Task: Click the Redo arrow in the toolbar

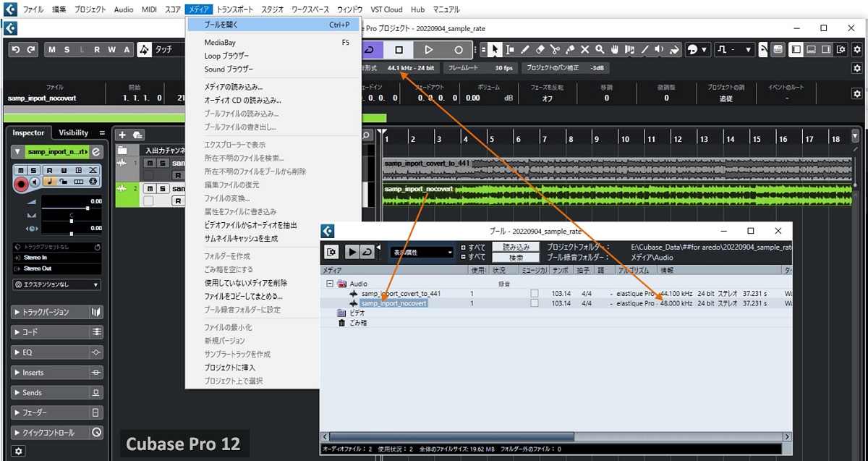Action: coord(31,50)
